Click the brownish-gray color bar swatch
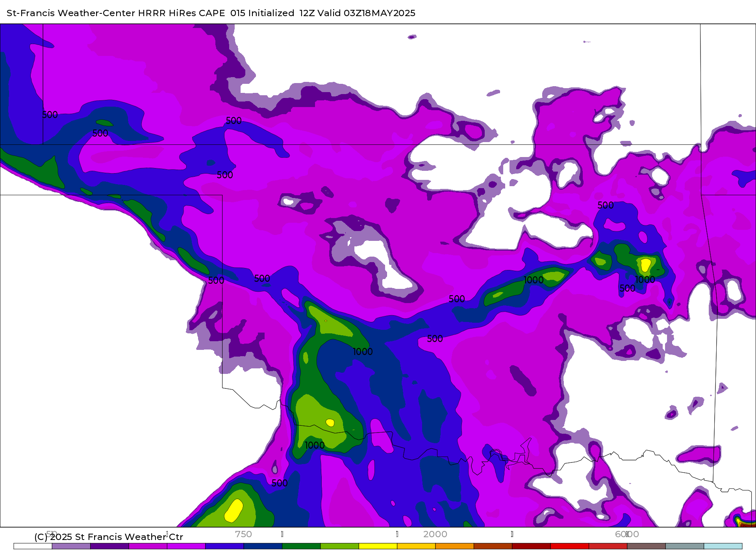Viewport: 756px width, 551px height. pyautogui.click(x=646, y=546)
